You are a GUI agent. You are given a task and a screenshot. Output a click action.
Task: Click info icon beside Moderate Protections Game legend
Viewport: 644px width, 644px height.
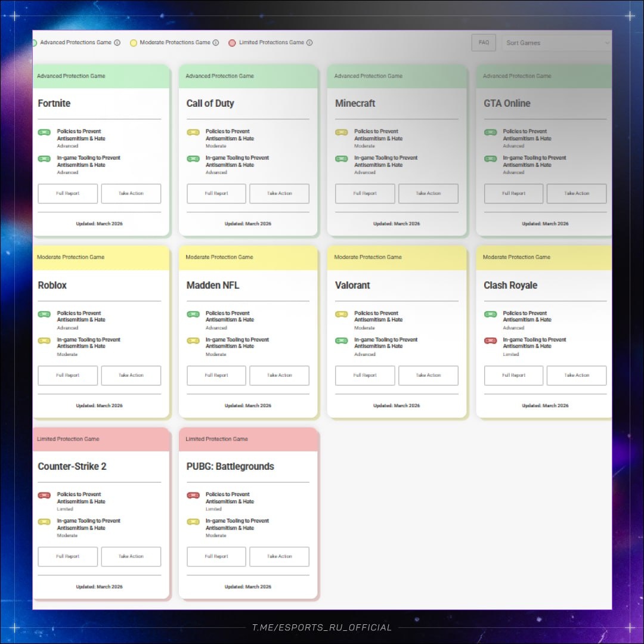pos(216,43)
